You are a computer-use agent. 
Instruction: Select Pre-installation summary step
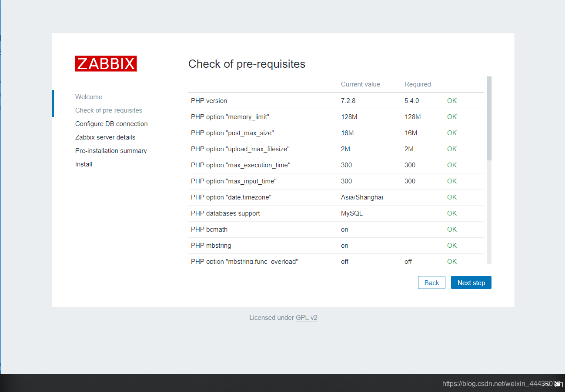111,151
